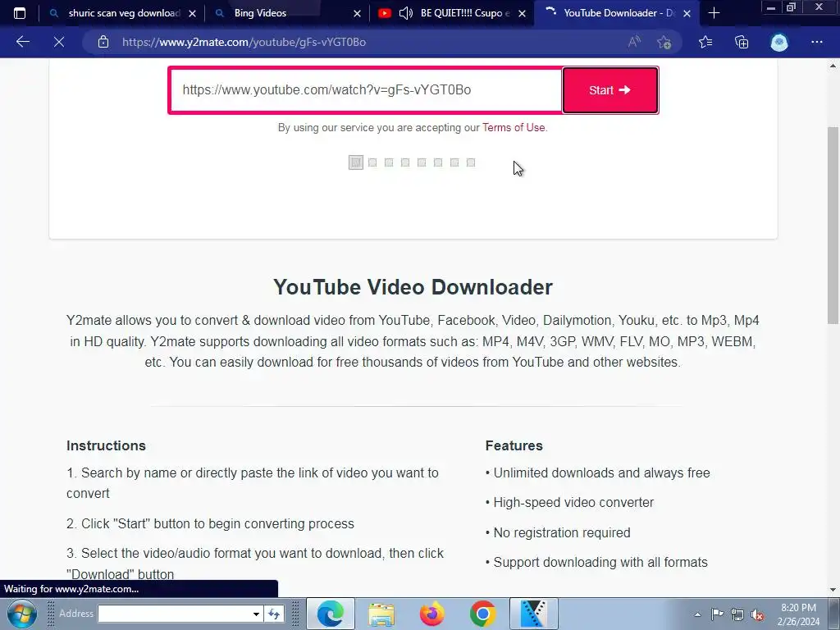Open the video editor taskbar icon
This screenshot has height=630, width=840.
click(x=533, y=614)
